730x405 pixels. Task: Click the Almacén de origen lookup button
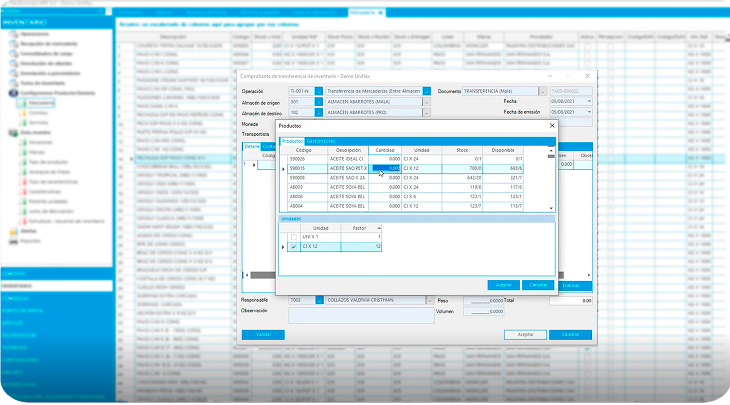(x=319, y=101)
